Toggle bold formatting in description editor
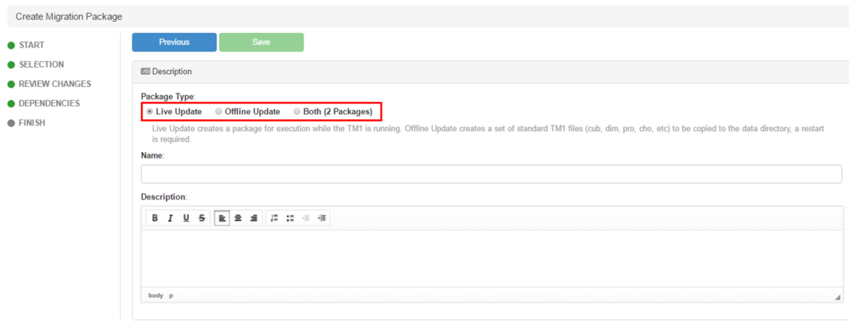Screen dimensions: 868x334 click(155, 218)
